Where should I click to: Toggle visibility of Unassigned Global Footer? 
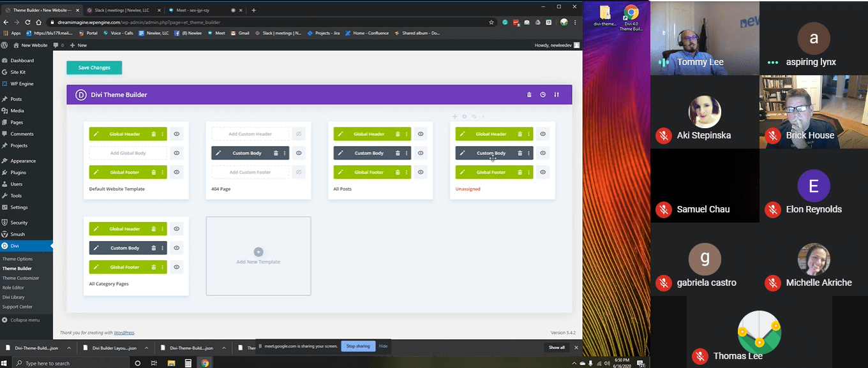click(542, 172)
